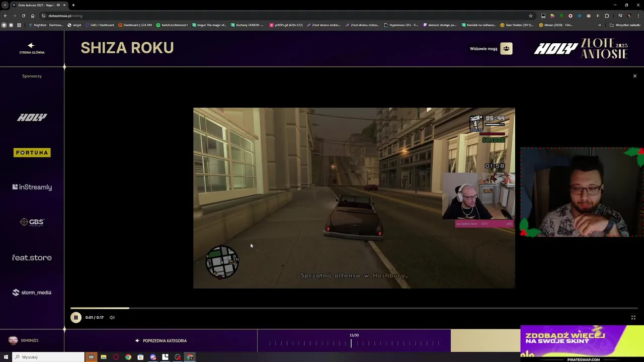Open the Chrome profile avatar
The height and width of the screenshot is (362, 644).
tap(629, 16)
